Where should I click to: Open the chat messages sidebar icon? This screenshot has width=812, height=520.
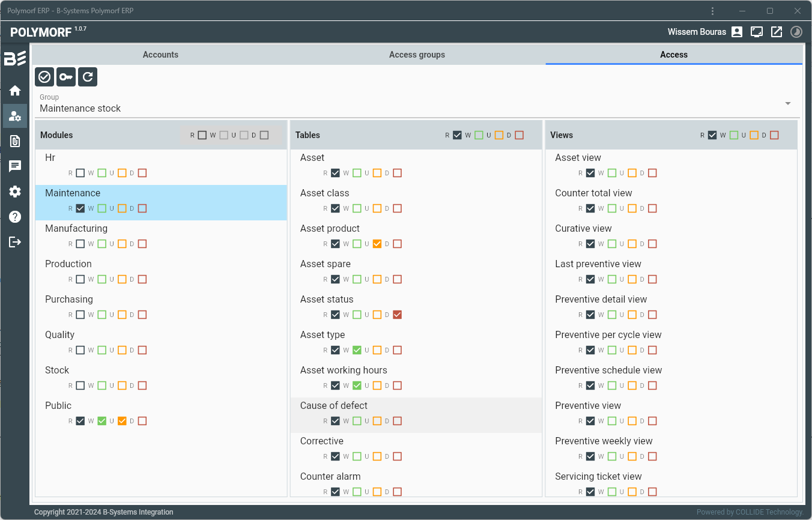(15, 166)
